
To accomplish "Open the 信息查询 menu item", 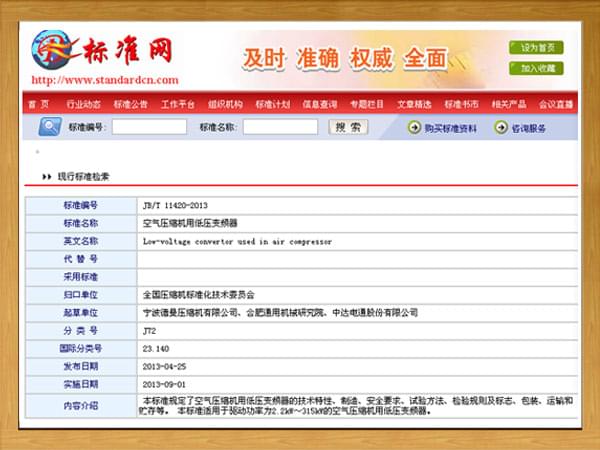I will [320, 104].
